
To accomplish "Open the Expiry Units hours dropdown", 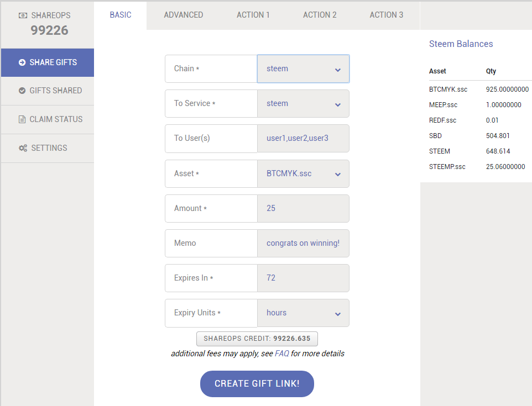I will (x=303, y=313).
